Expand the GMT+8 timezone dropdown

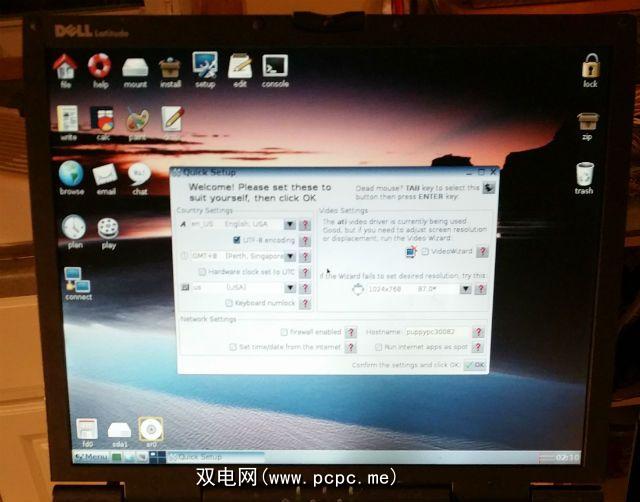290,256
